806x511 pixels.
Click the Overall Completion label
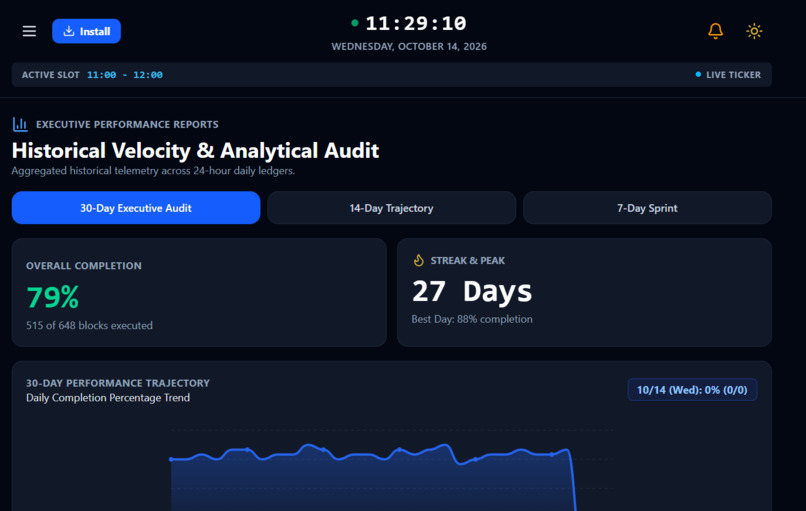coord(84,266)
